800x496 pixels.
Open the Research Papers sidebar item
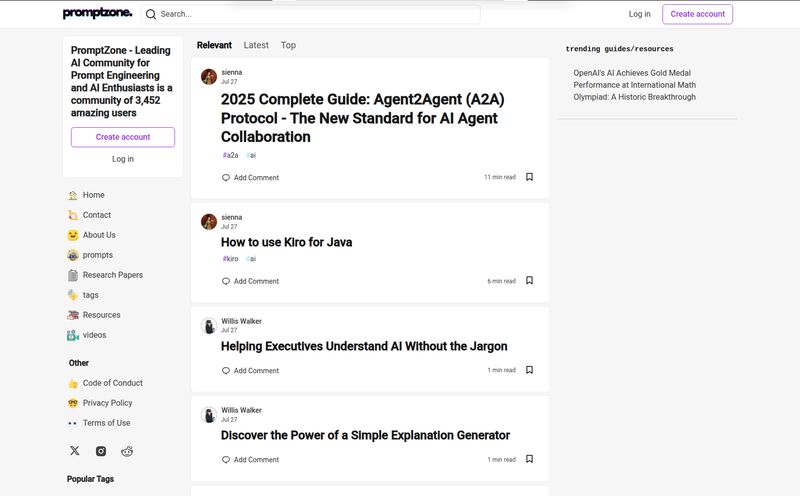tap(112, 275)
